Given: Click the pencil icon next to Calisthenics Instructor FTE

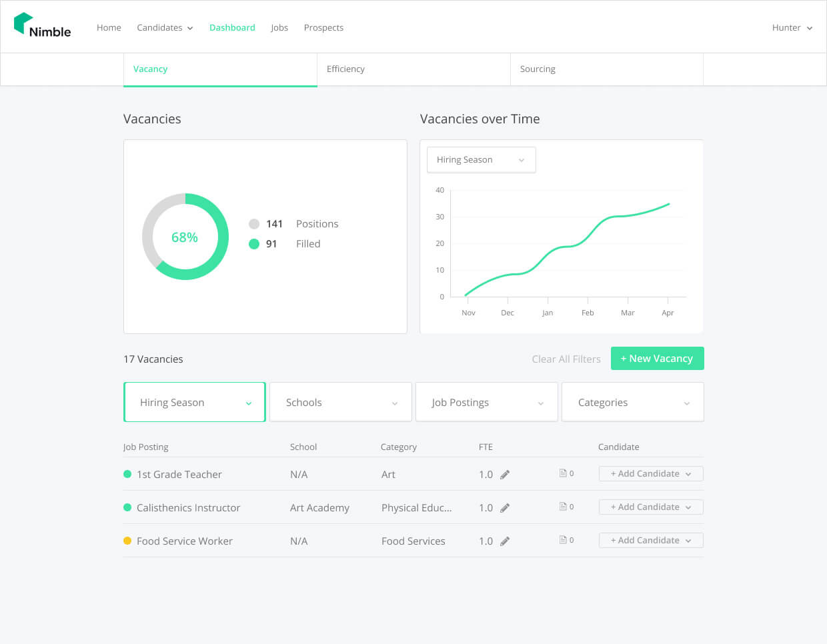Looking at the screenshot, I should click(x=506, y=507).
